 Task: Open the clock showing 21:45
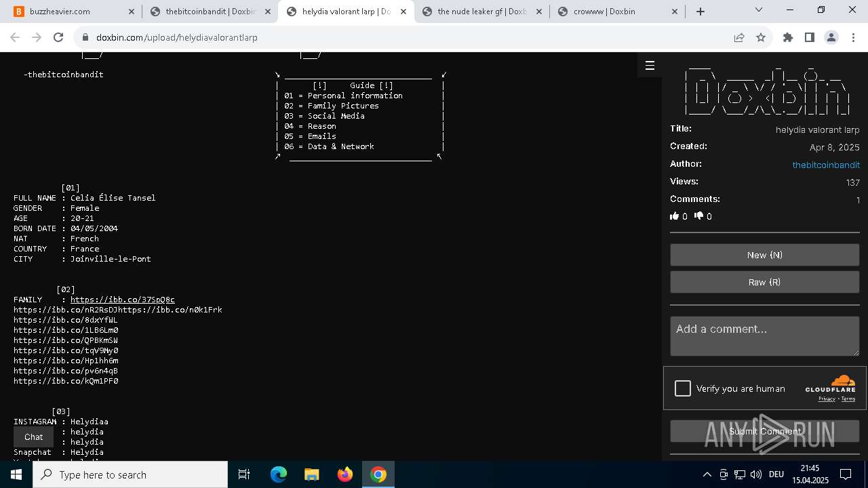pyautogui.click(x=810, y=474)
